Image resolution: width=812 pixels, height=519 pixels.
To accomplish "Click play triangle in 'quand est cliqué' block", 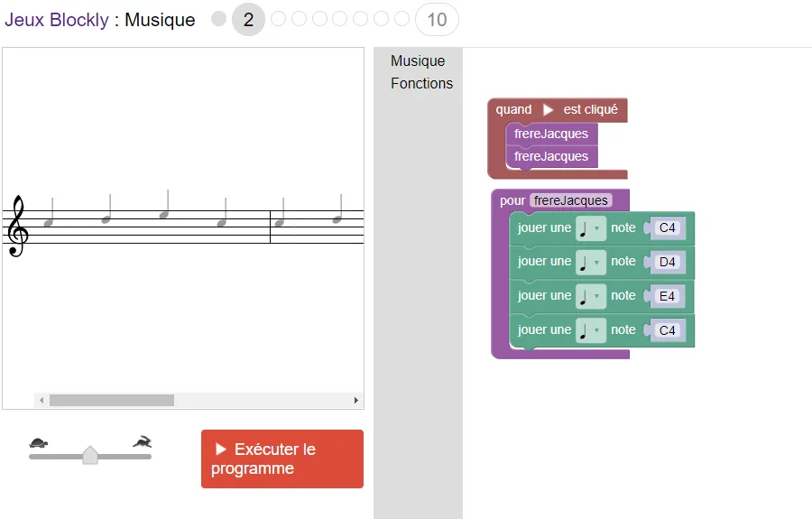I will pos(548,110).
